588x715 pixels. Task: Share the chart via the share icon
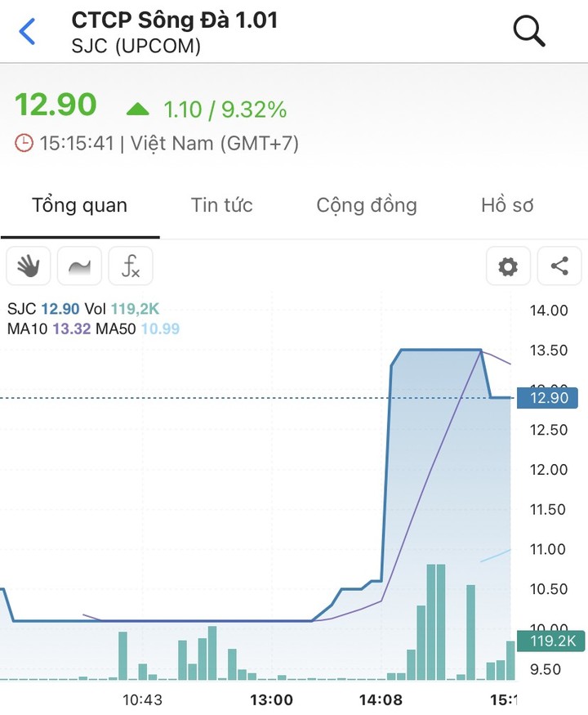[559, 266]
